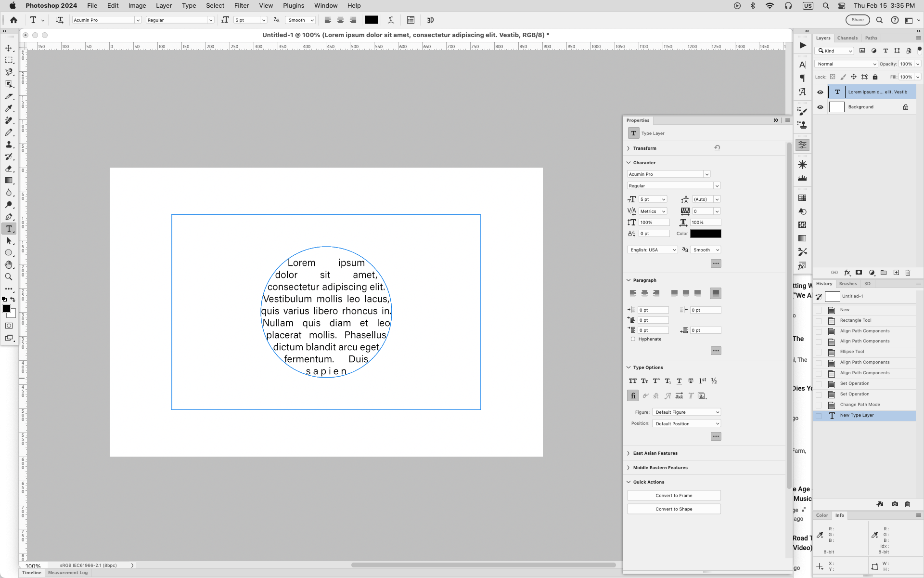
Task: Open the text color swatch in Character settings
Action: coord(706,233)
